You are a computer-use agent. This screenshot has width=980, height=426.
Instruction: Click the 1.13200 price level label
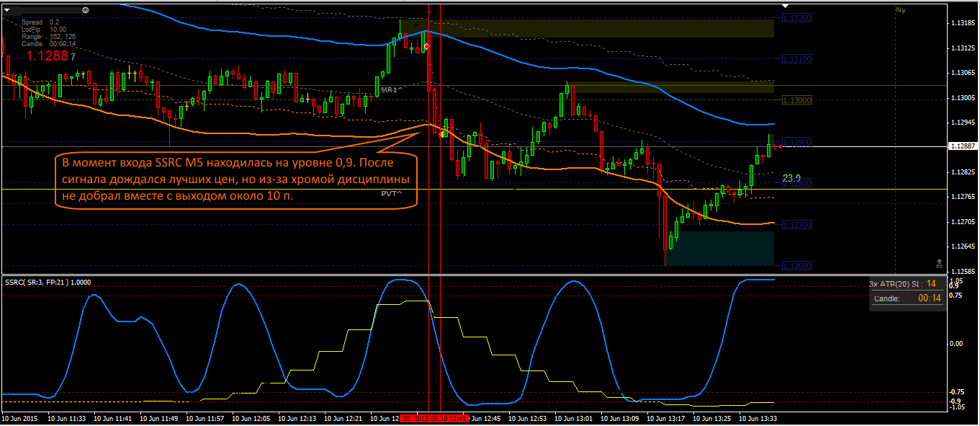pos(797,18)
